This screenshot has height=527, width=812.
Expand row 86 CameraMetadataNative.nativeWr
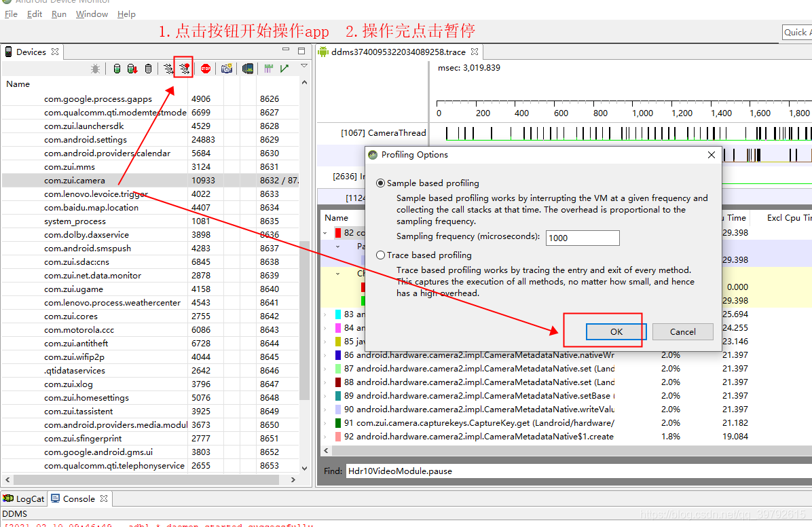[x=325, y=355]
